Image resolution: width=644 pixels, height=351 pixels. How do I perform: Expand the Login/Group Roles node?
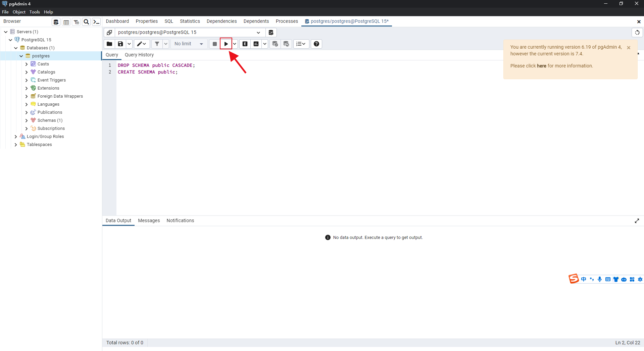click(16, 137)
